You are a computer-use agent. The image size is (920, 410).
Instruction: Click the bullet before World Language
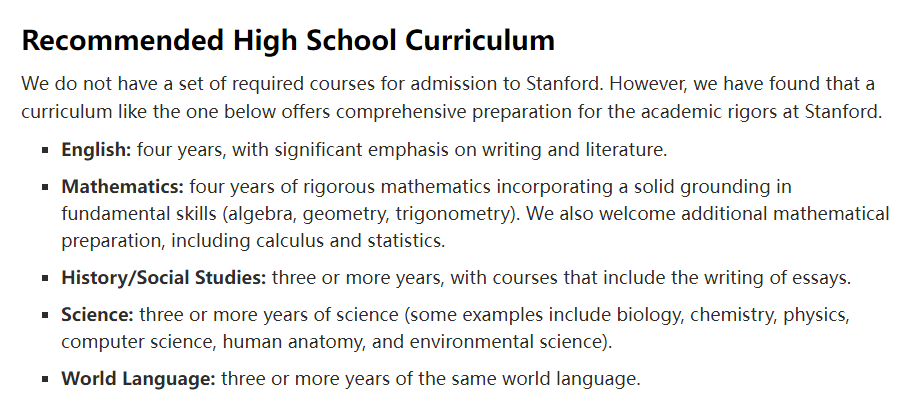(x=45, y=379)
